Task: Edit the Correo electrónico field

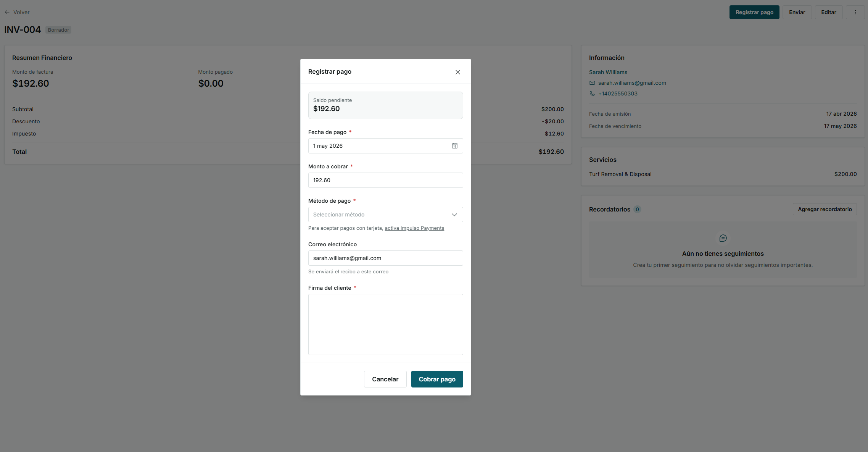Action: click(x=385, y=258)
